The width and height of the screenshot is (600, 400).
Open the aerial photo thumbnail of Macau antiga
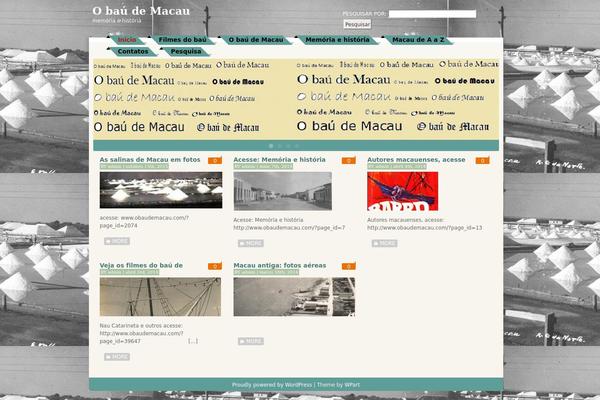click(294, 297)
